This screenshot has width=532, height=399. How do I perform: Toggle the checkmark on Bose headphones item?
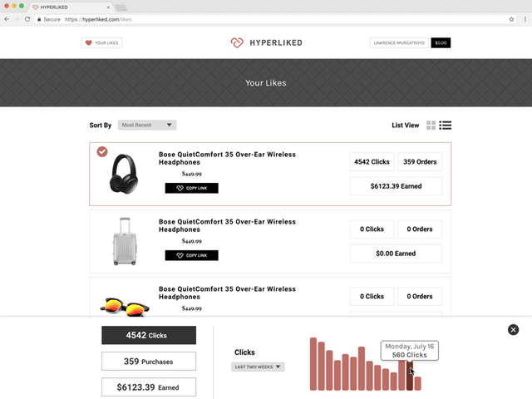(102, 151)
